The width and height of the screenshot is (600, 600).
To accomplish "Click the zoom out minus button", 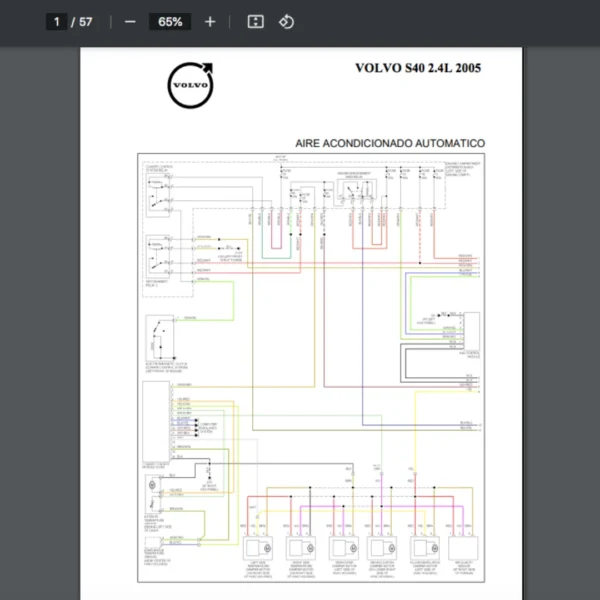I will tap(130, 22).
